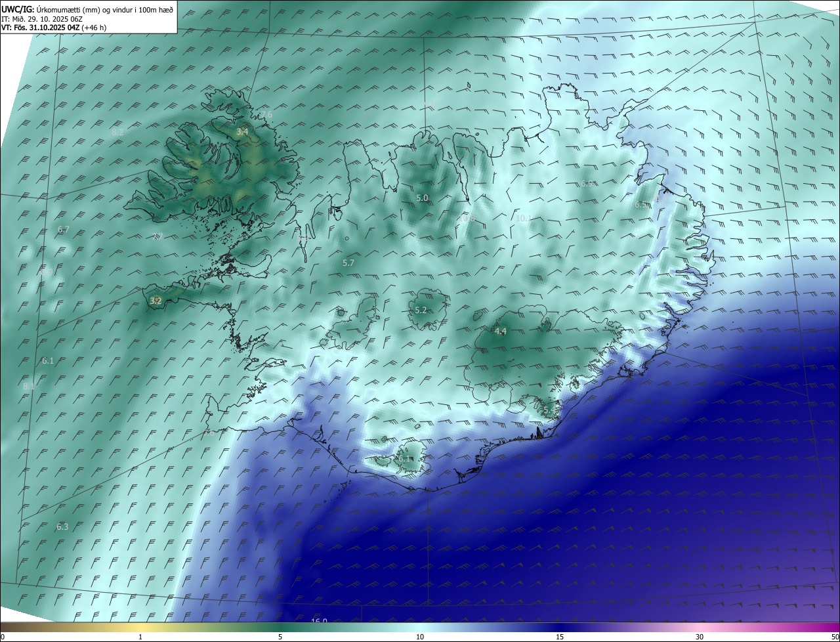Viewport: 840px width, 642px height.
Task: Click the map value "3.4" over the Westfjords
Action: [x=242, y=132]
